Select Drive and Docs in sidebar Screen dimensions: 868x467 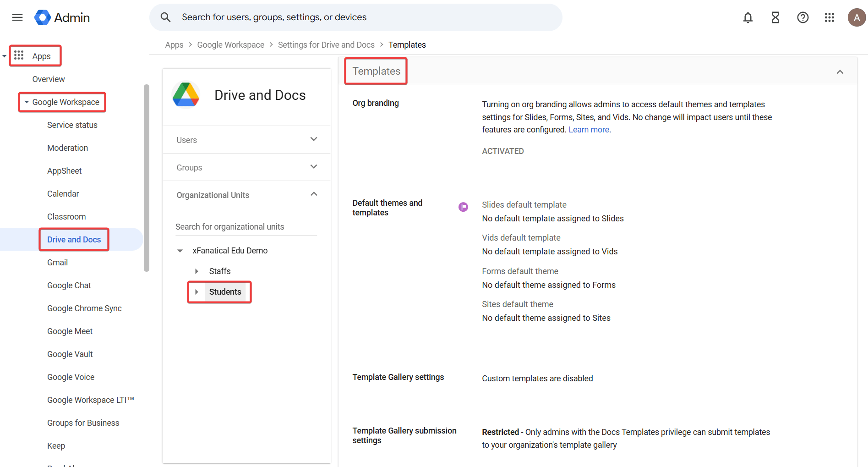74,240
